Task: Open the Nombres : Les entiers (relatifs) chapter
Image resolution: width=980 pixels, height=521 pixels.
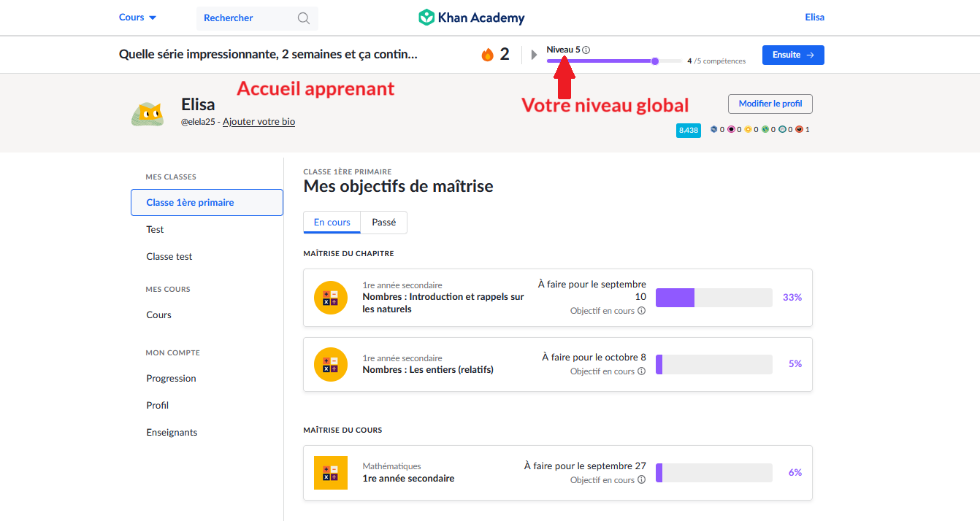Action: [428, 370]
